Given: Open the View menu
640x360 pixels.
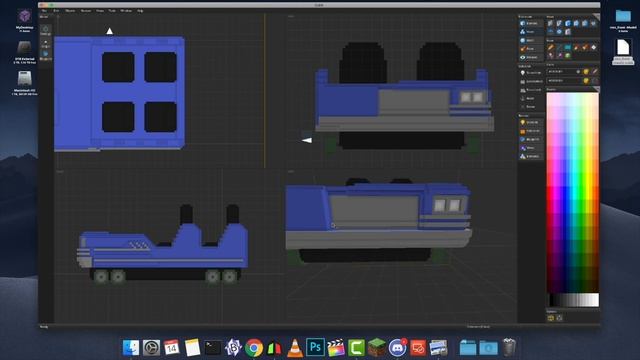Looking at the screenshot, I should pyautogui.click(x=100, y=11).
